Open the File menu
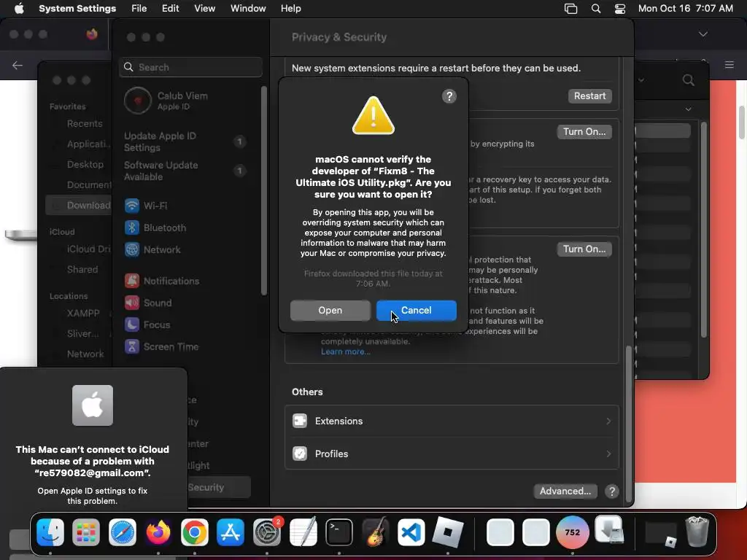Screen dimensions: 747x560 (x=139, y=9)
